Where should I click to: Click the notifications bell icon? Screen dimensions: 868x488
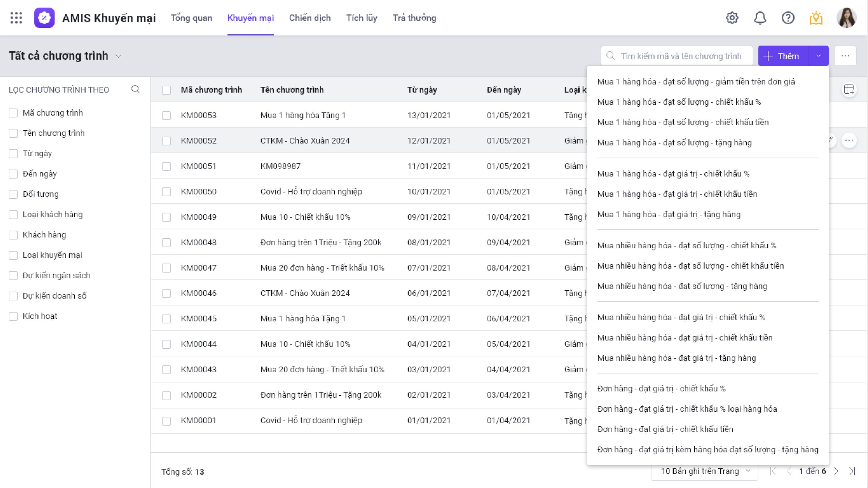point(760,18)
